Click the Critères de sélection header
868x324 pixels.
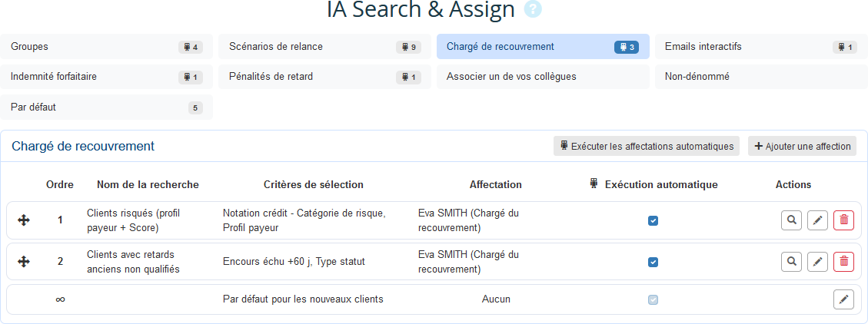pyautogui.click(x=314, y=185)
